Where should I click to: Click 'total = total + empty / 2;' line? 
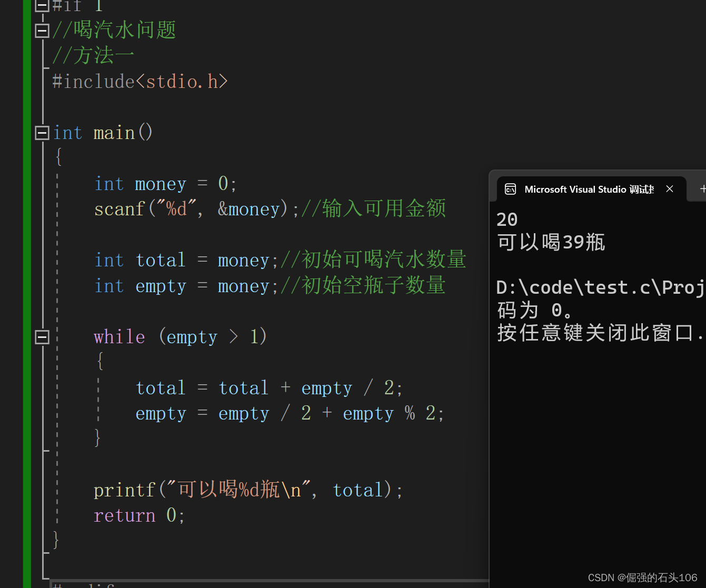click(x=269, y=388)
